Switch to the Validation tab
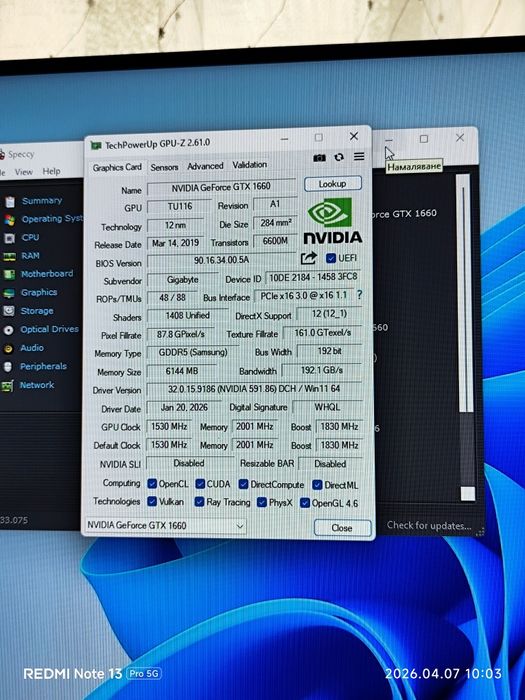 pyautogui.click(x=250, y=165)
